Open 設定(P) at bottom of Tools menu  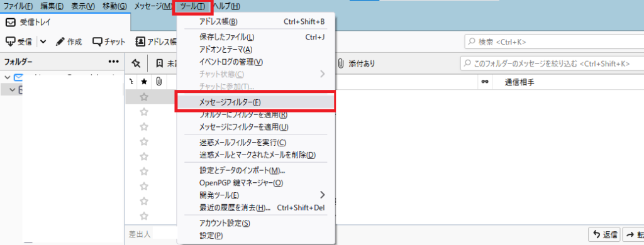256,236
